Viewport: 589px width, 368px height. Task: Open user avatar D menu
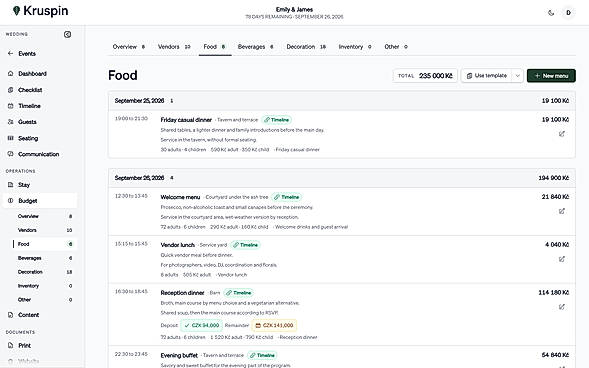[x=568, y=13]
